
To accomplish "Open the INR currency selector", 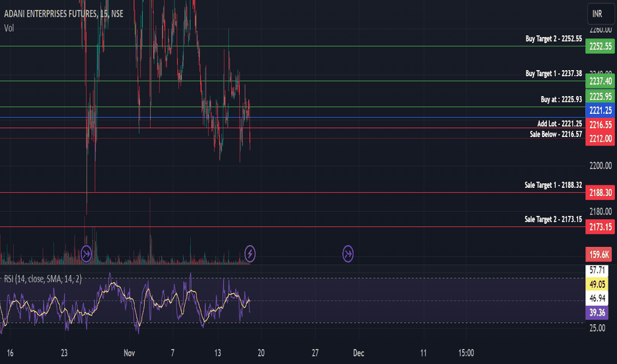I will click(600, 14).
